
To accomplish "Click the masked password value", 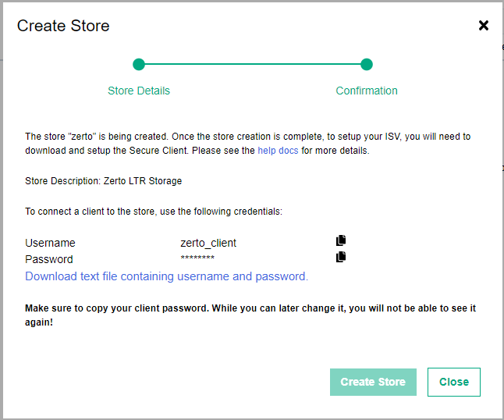I will pos(197,258).
